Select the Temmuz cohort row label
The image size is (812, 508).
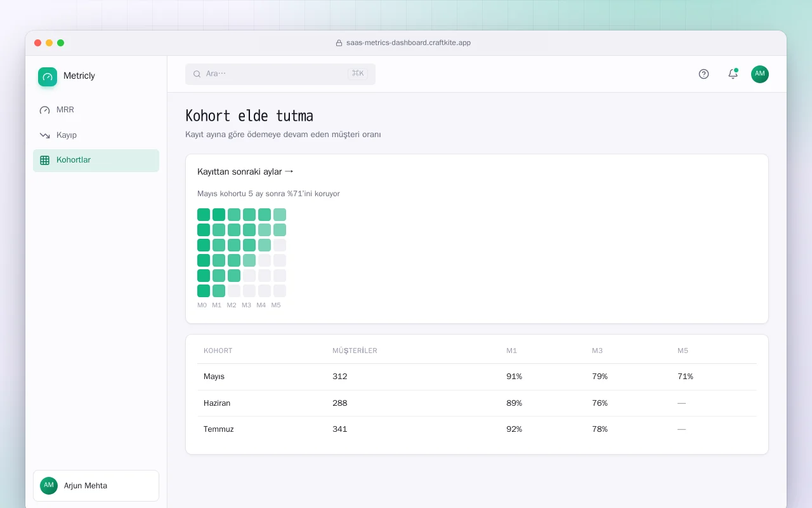219,429
